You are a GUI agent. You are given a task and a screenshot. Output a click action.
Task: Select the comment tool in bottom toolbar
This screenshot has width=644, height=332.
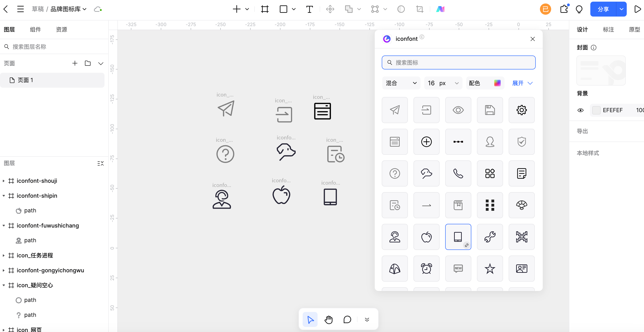point(347,319)
